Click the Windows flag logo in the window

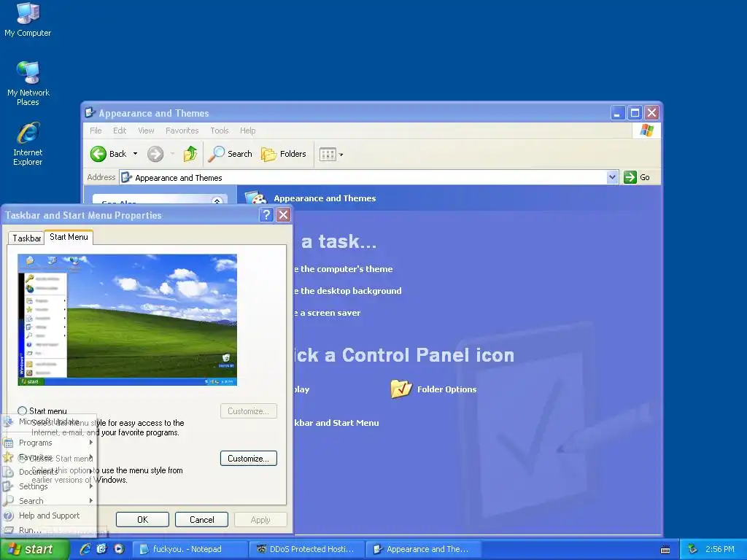coord(647,130)
